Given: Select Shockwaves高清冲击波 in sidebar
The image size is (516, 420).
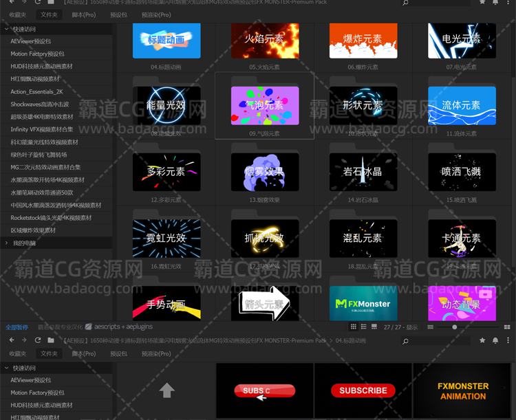Looking at the screenshot, I should click(56, 104).
